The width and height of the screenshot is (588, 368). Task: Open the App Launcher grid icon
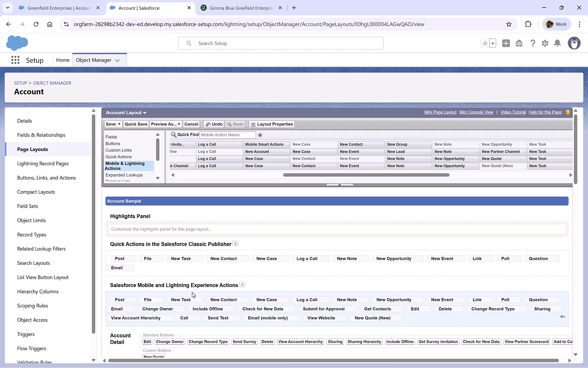15,60
